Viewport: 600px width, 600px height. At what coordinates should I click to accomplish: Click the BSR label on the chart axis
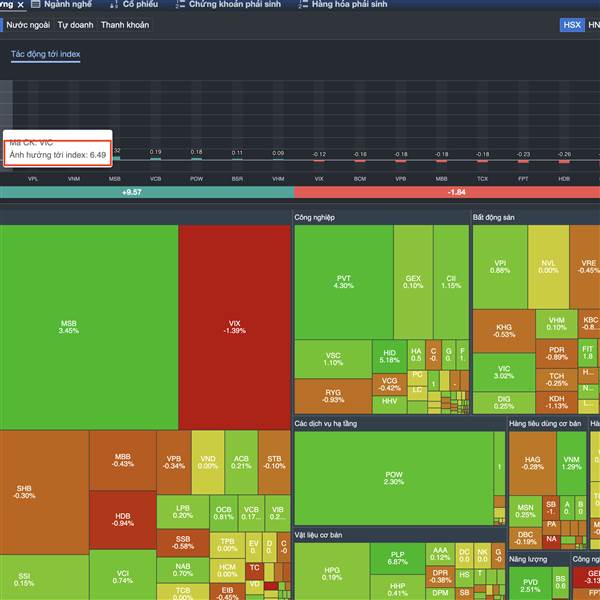tap(237, 179)
